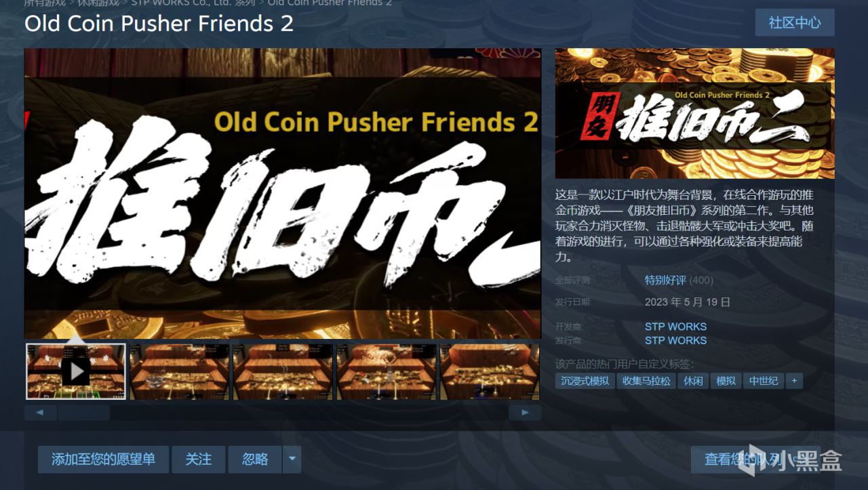Select the third gameplay screenshot thumbnail

pyautogui.click(x=283, y=371)
